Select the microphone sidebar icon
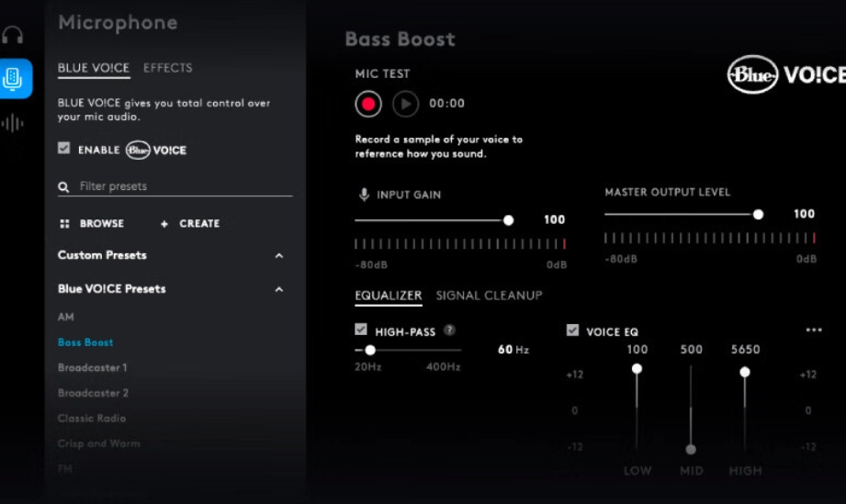Screen dimensions: 846x504 pos(13,79)
